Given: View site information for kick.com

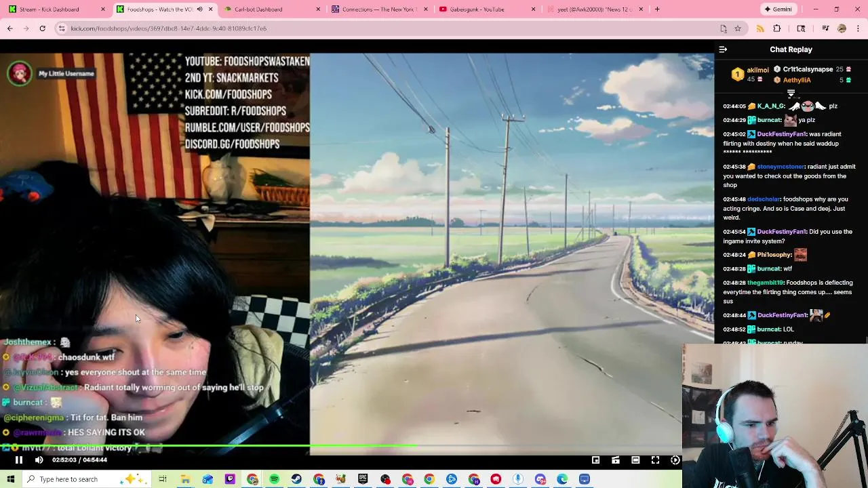Looking at the screenshot, I should click(62, 28).
